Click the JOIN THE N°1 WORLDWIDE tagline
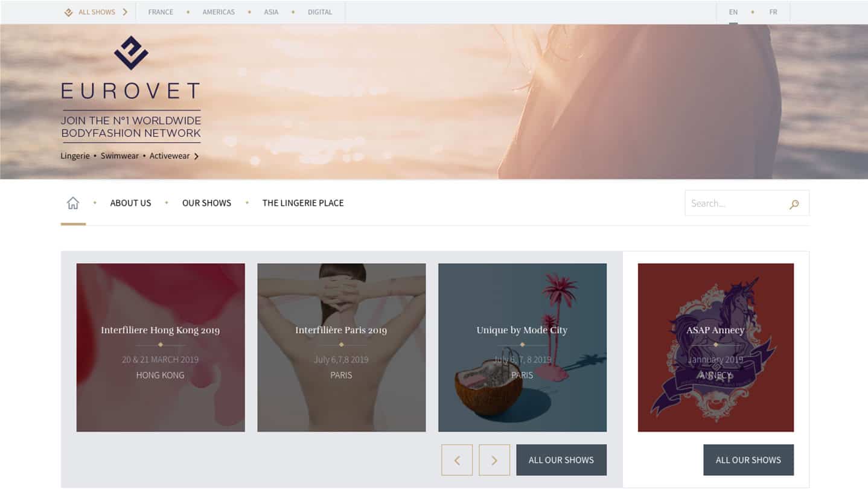The height and width of the screenshot is (489, 868). (x=131, y=127)
